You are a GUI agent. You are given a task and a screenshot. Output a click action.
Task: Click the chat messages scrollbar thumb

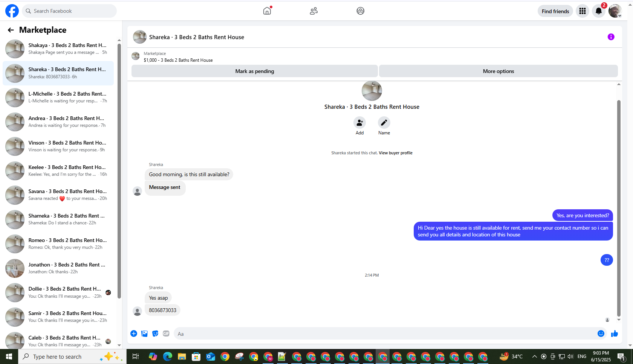tap(619, 208)
